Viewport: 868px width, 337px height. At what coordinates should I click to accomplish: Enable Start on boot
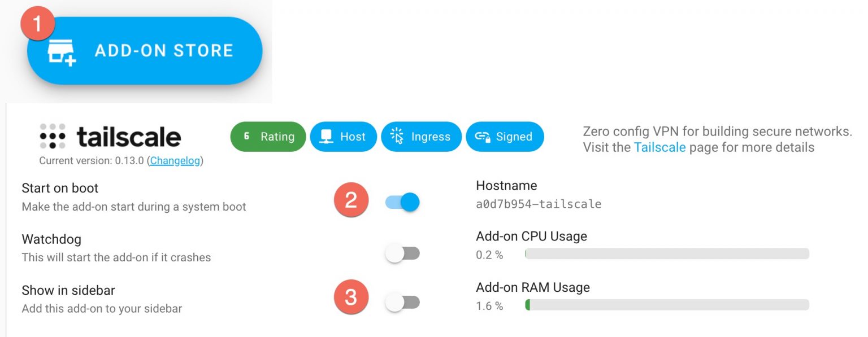402,200
